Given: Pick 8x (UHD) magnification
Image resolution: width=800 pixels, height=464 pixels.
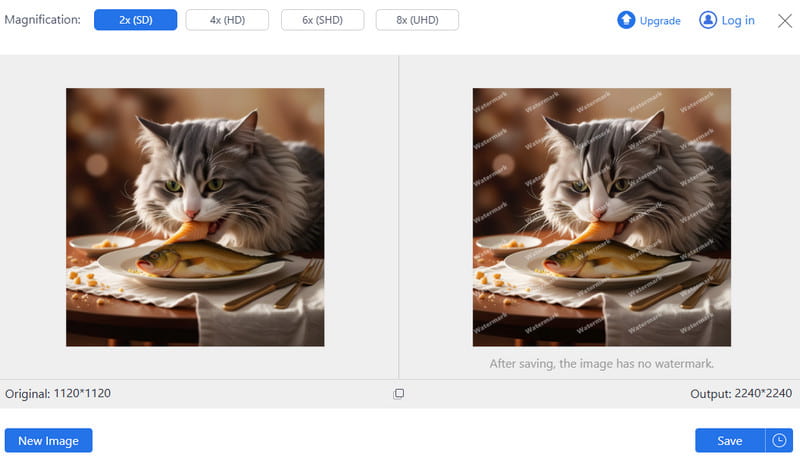Looking at the screenshot, I should (x=417, y=20).
